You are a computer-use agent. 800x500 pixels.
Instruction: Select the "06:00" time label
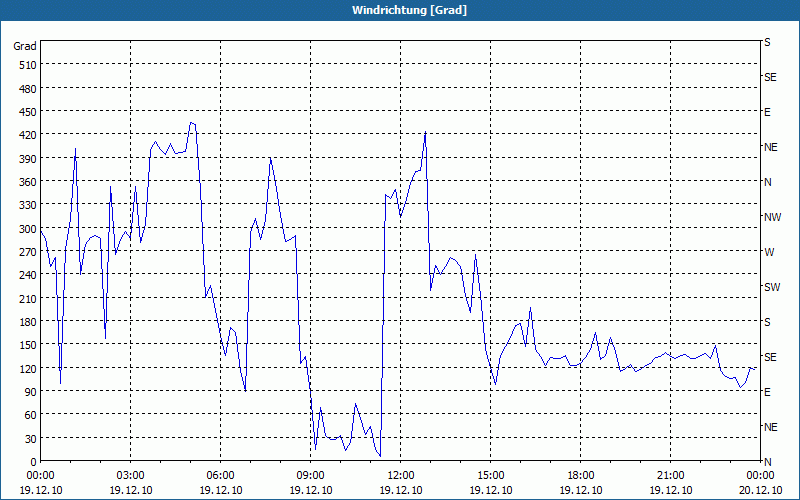[220, 476]
